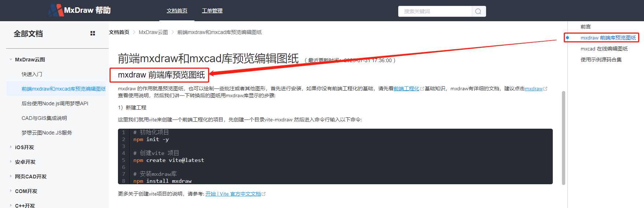Click the MxDraw logo icon
The height and width of the screenshot is (208, 644).
[x=56, y=10]
